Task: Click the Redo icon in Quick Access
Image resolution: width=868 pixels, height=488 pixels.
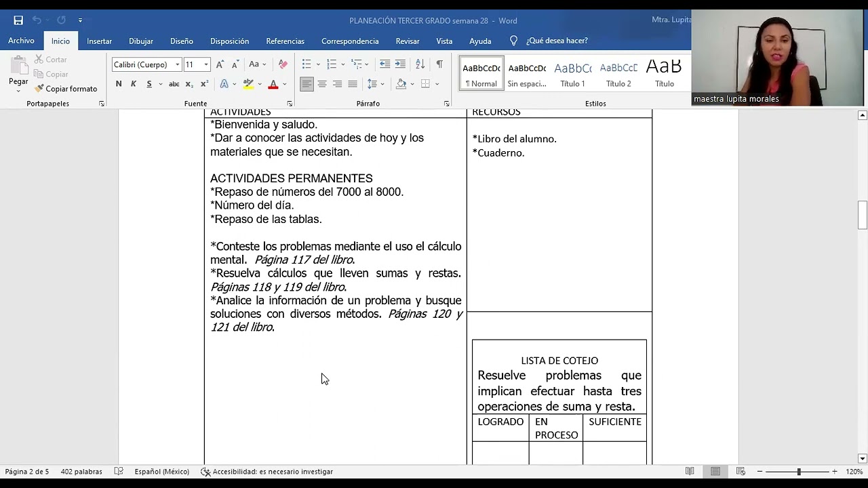Action: click(x=61, y=20)
